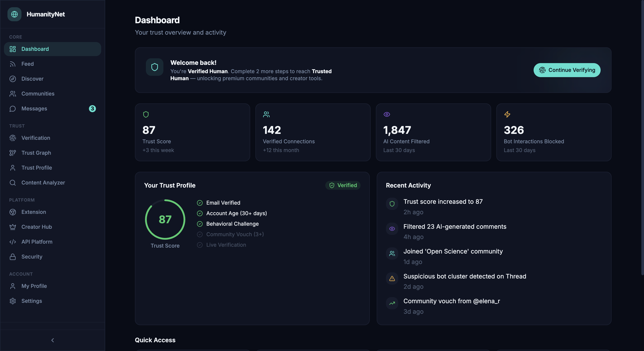
Task: Open the 142 Verified Connections stat card
Action: tap(313, 132)
